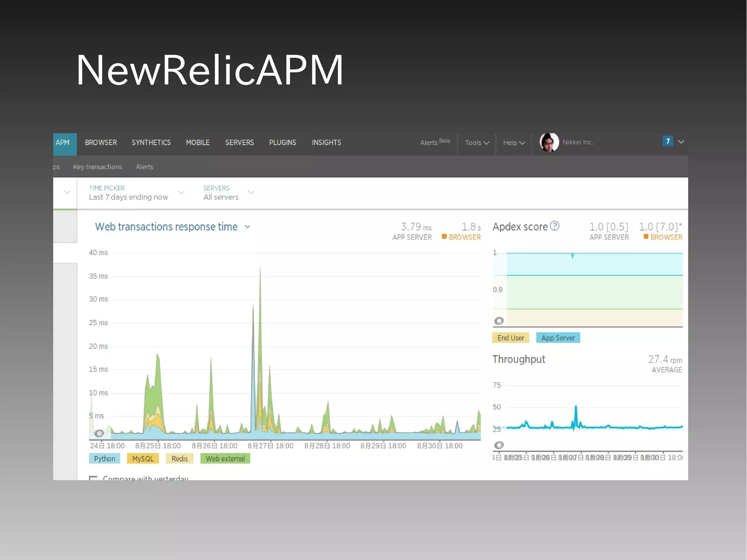The height and width of the screenshot is (560, 747).
Task: Click the user avatar picture
Action: [x=549, y=142]
